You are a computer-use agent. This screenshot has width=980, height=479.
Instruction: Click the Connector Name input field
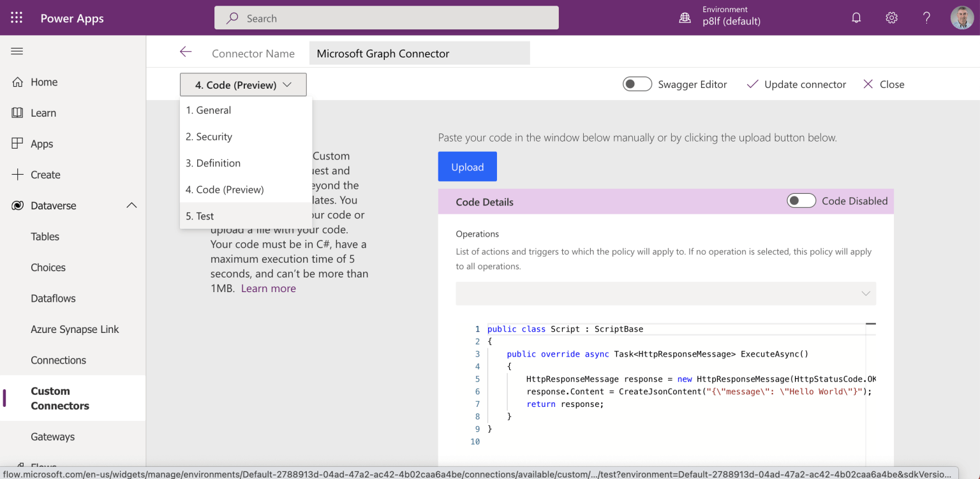click(419, 54)
